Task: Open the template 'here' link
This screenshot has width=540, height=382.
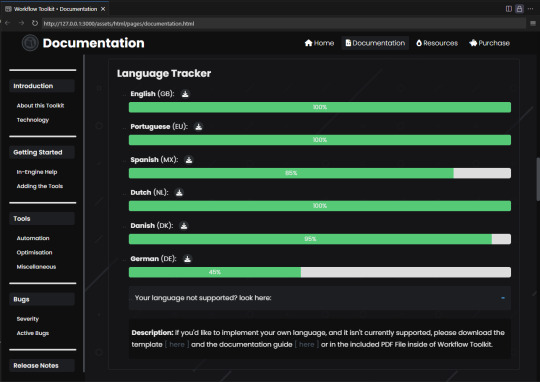Action: pyautogui.click(x=177, y=344)
